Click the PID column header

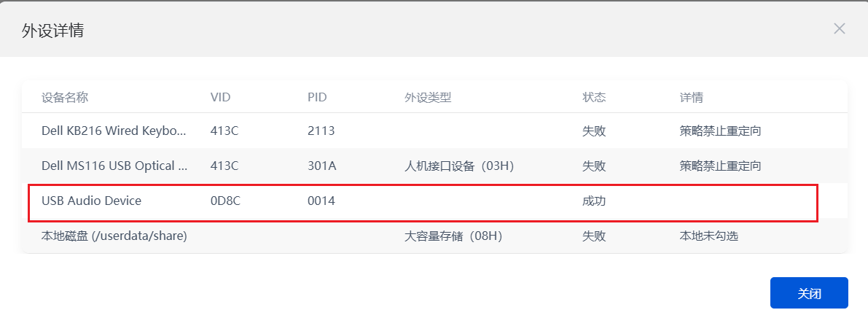317,97
